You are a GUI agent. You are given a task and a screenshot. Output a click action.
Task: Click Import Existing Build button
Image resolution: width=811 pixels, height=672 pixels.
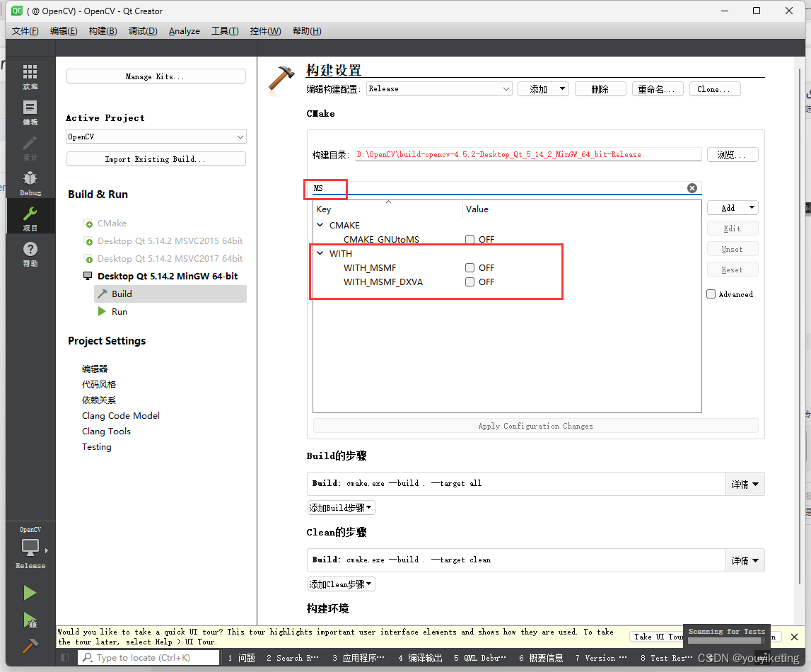156,159
